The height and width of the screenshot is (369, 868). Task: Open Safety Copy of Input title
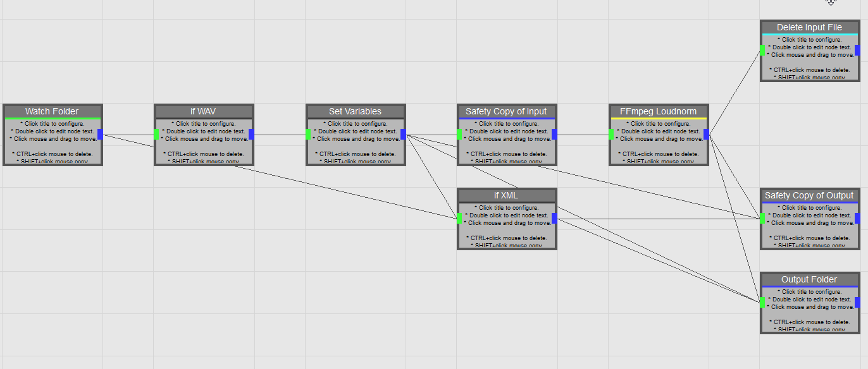(x=506, y=111)
